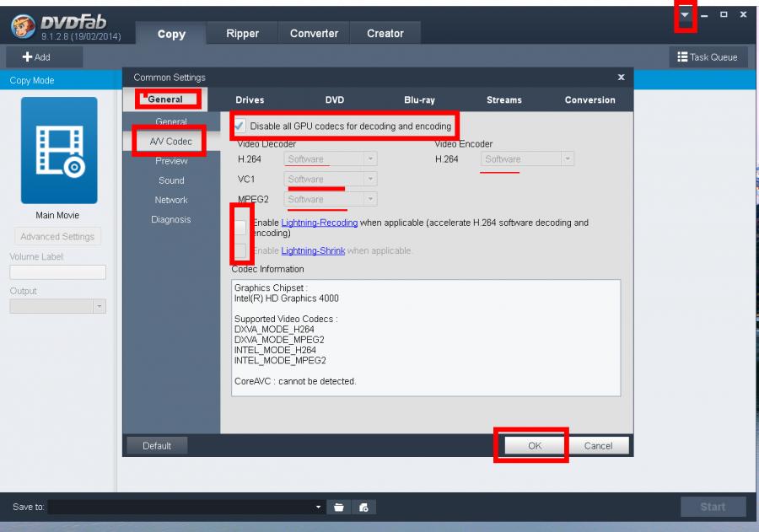Screen dimensions: 759x532
Task: Open MPEG2 decoder dropdown
Action: pyautogui.click(x=330, y=199)
